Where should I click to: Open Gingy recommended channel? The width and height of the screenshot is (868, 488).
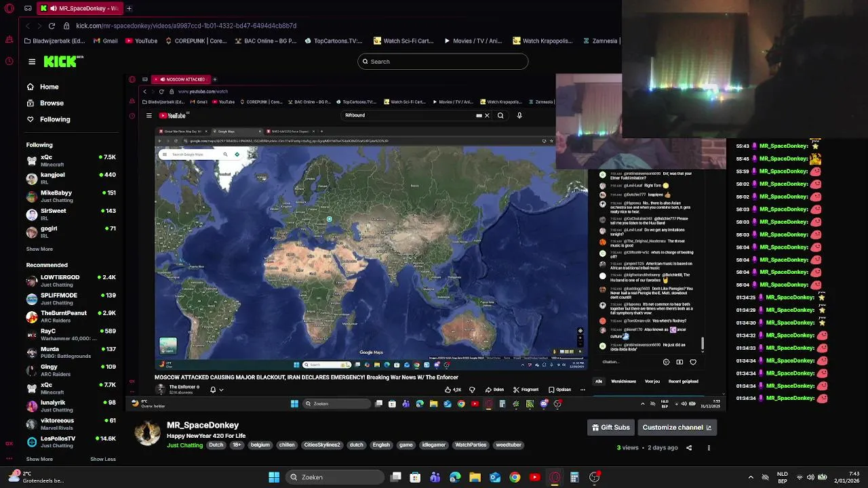coord(71,370)
